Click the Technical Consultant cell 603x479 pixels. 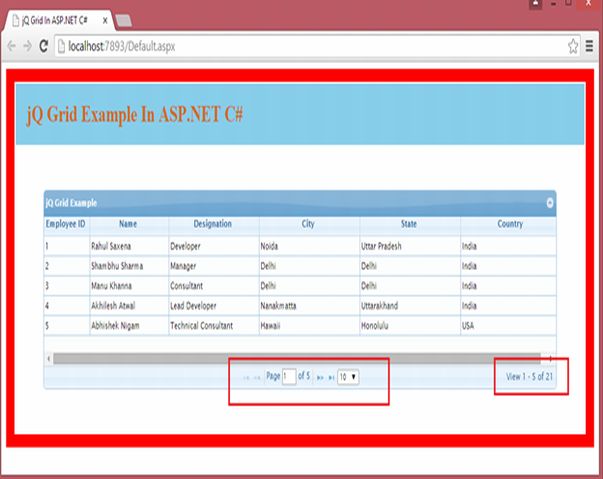coord(213,326)
